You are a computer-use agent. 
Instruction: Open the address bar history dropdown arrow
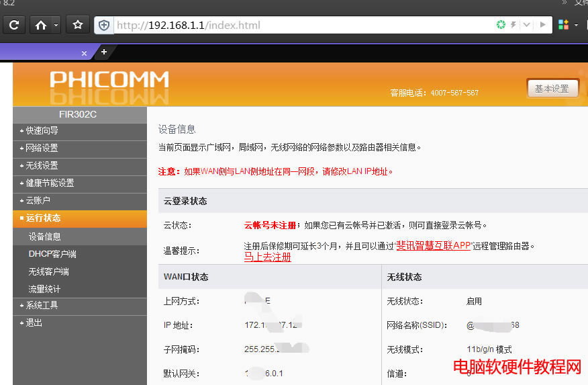click(527, 26)
